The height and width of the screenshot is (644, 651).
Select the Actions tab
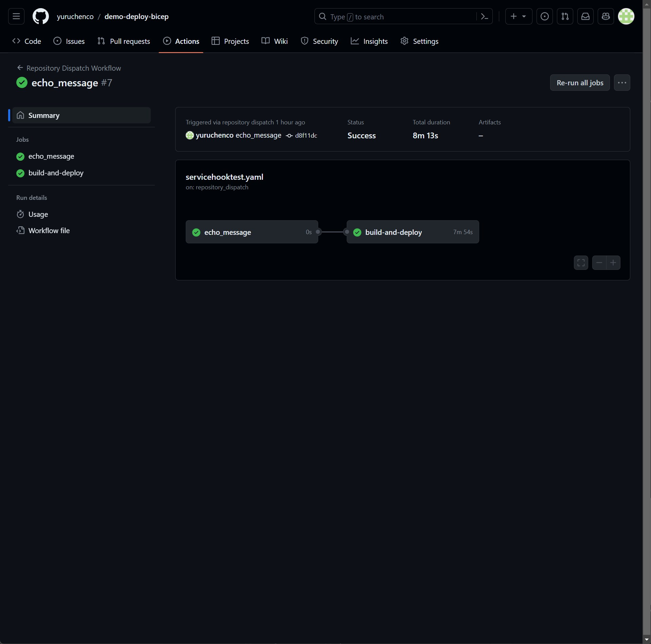pos(181,41)
